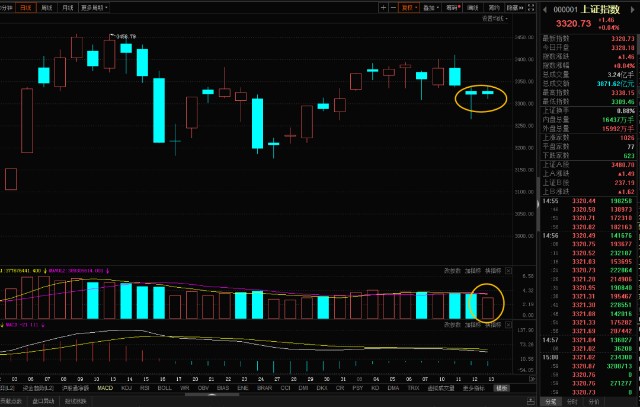Screen dimensions: 640x407
Task: Switch indicator to TRIX
Action: [413, 388]
